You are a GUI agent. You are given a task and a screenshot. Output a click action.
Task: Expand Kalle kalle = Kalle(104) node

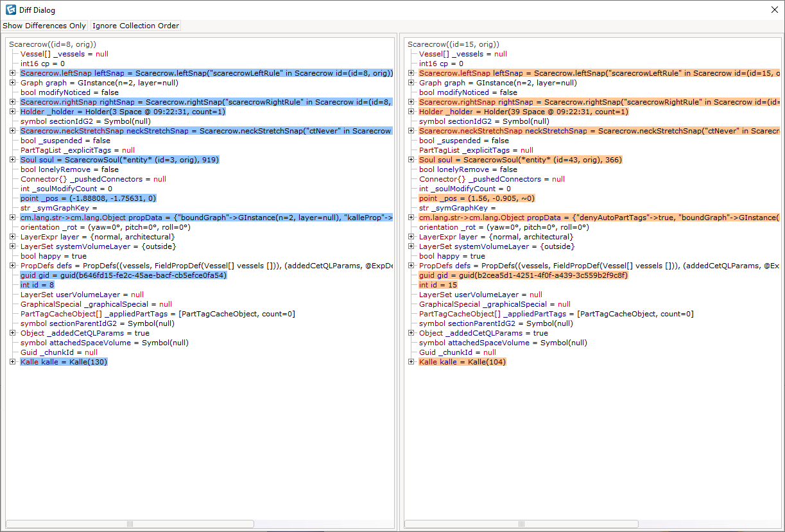pyautogui.click(x=411, y=362)
